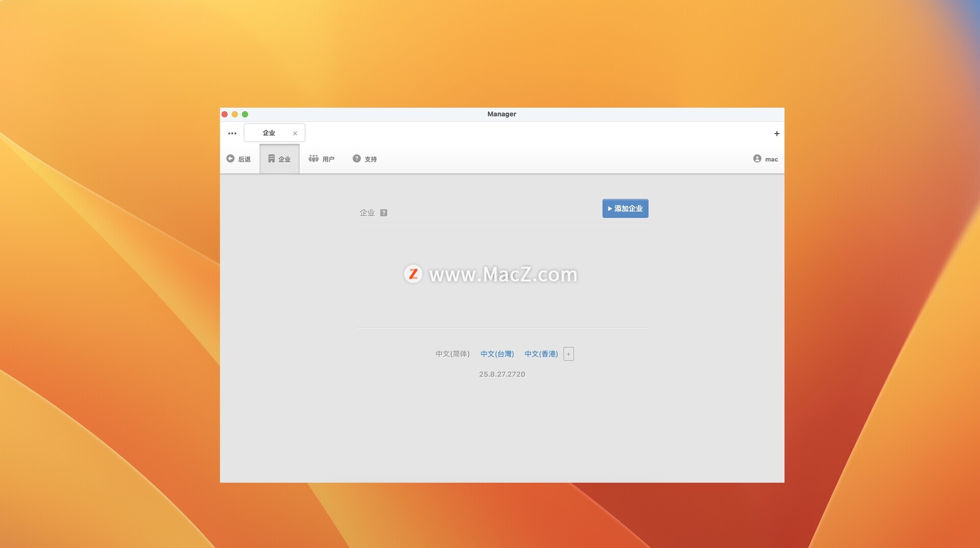Click the 添加企业 button

click(625, 208)
